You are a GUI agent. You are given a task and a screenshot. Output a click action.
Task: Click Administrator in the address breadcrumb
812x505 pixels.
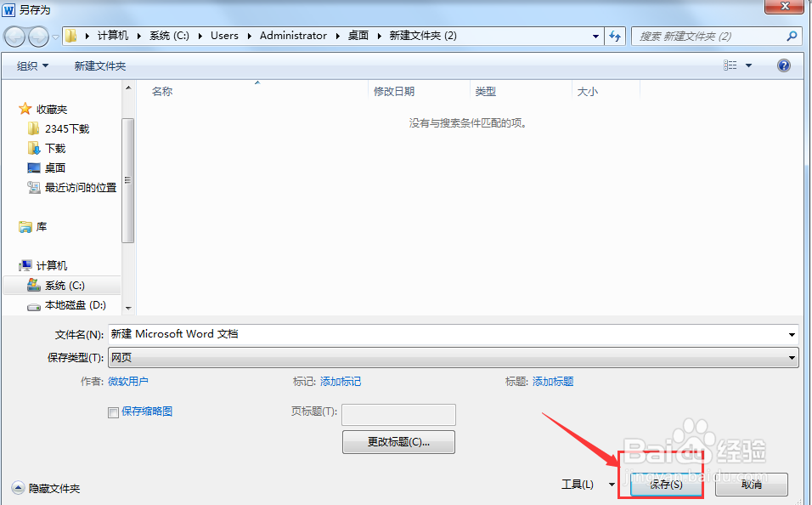pyautogui.click(x=293, y=36)
